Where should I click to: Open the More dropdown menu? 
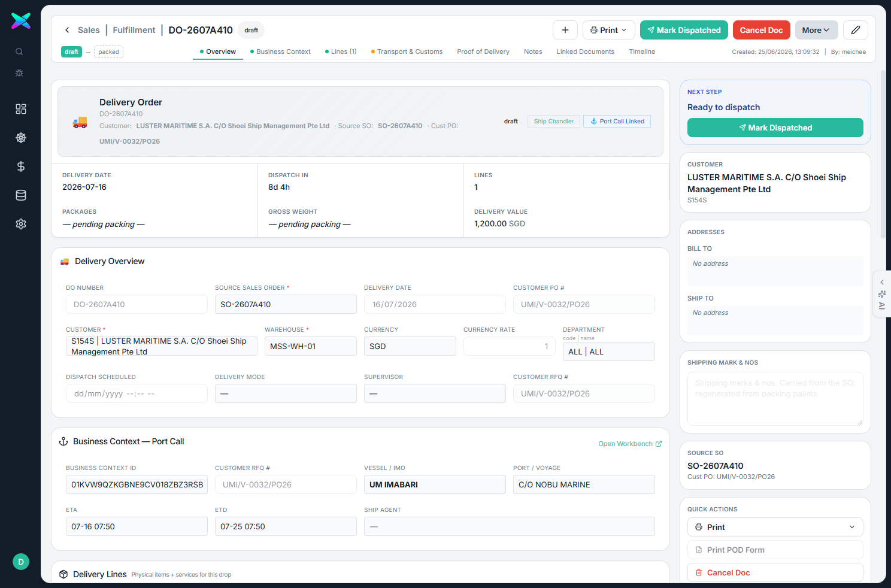[x=816, y=30]
